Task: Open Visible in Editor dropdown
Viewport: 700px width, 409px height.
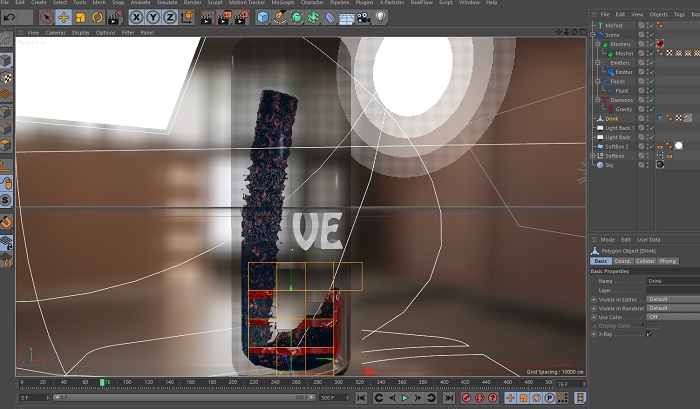Action: 673,299
